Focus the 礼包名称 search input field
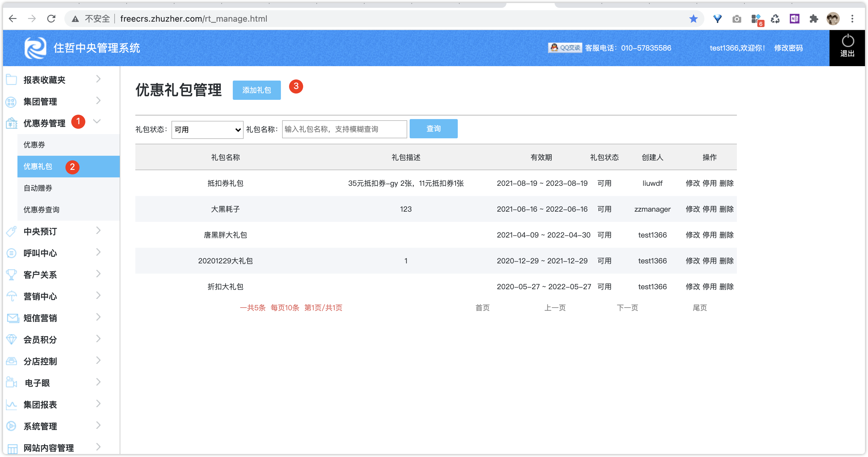The image size is (868, 457). pyautogui.click(x=344, y=129)
